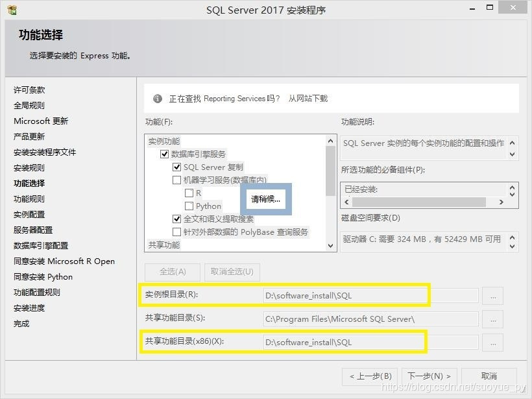
Task: Click down arrow in 已经安装 prerequisites box
Action: 513,195
